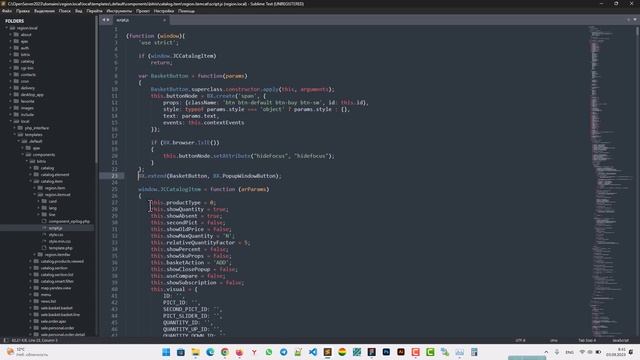Open Telegram from the taskbar
The height and width of the screenshot is (360, 640).
point(283,352)
